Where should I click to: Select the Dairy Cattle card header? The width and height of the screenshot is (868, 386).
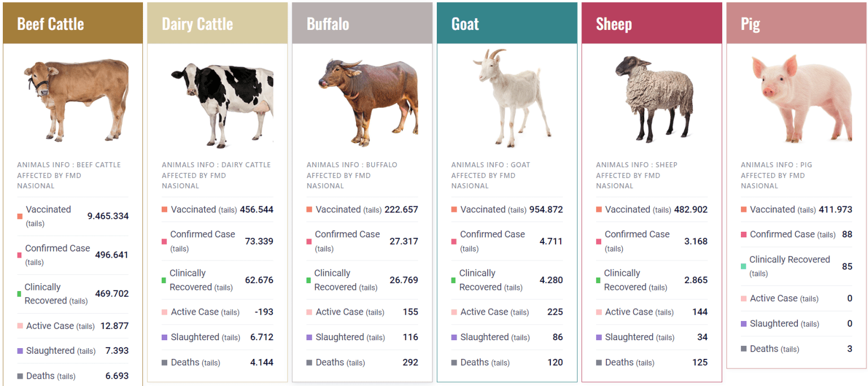[218, 23]
